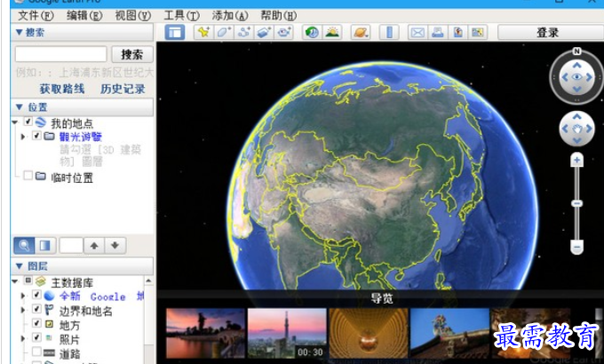This screenshot has width=604, height=364.
Task: Uncheck the 边界和地名 layer checkbox
Action: point(36,309)
